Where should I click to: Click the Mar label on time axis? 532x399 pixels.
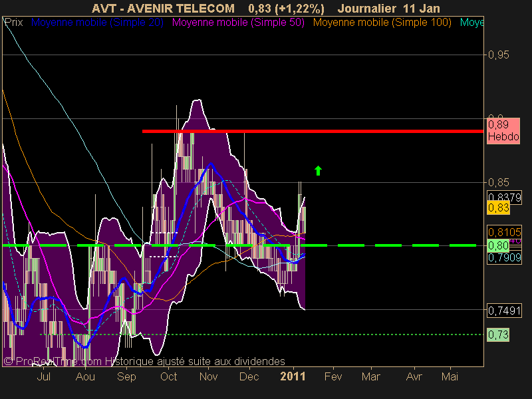tap(371, 376)
